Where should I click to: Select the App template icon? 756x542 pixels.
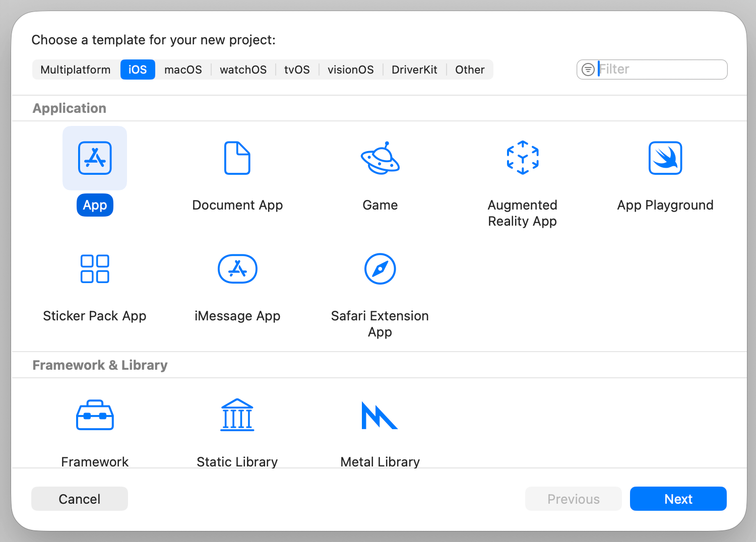coord(95,158)
